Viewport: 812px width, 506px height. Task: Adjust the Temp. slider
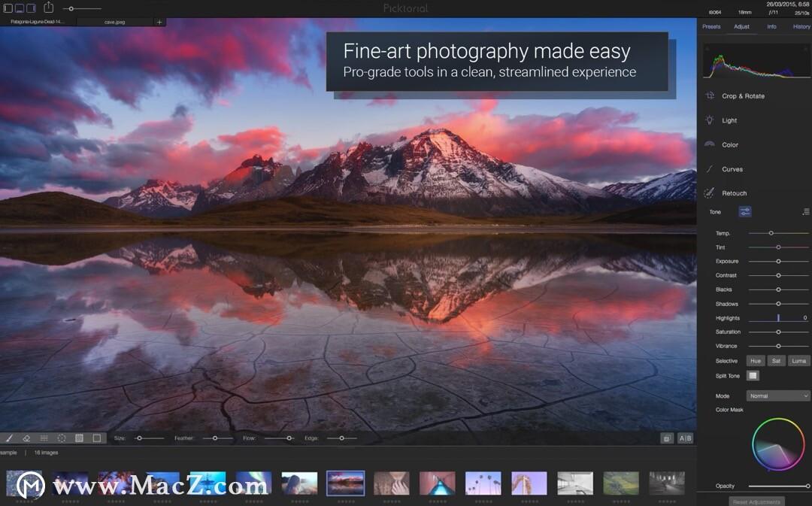778,233
